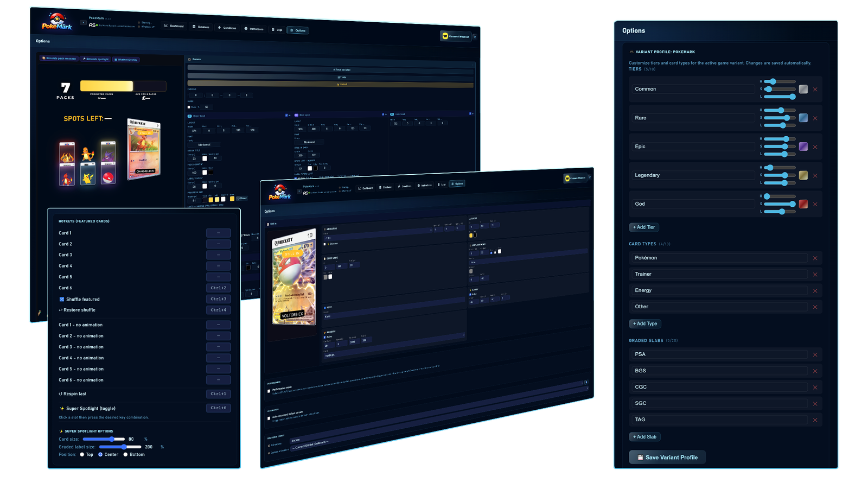Screen dimensions: 868x489
Task: Delete the Trainer card type X icon
Action: (815, 275)
